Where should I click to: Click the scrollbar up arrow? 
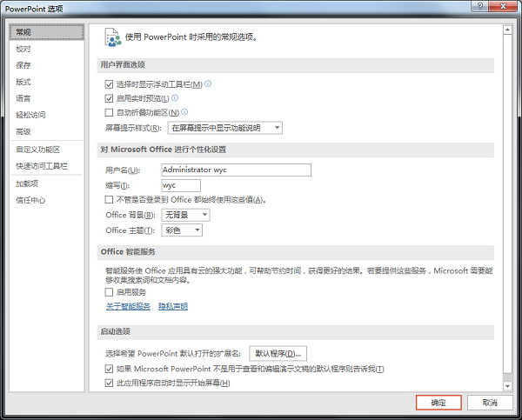tap(507, 30)
